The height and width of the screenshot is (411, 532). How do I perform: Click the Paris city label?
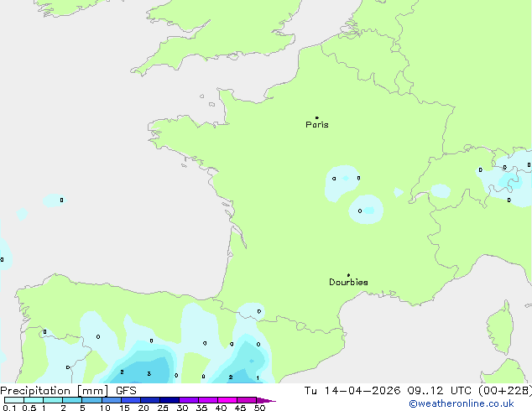coord(317,125)
